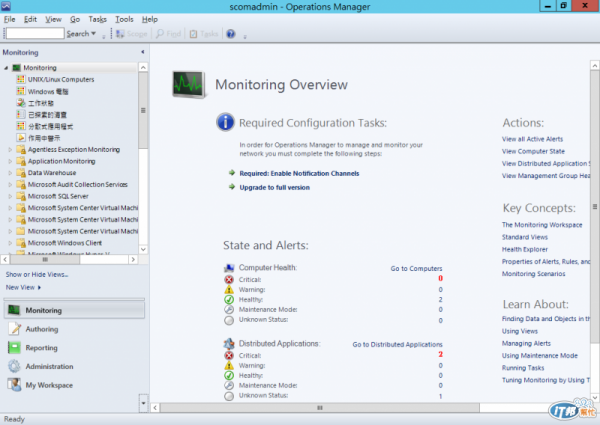The height and width of the screenshot is (425, 600).
Task: Click Computer Health Maintenance Mode icon
Action: 229,309
